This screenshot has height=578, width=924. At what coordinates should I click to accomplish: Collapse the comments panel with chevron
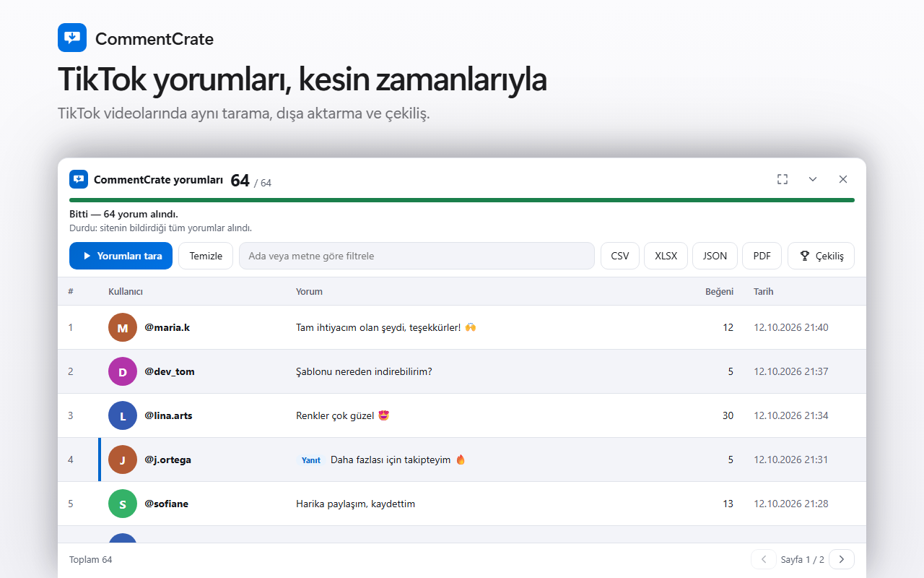point(813,179)
